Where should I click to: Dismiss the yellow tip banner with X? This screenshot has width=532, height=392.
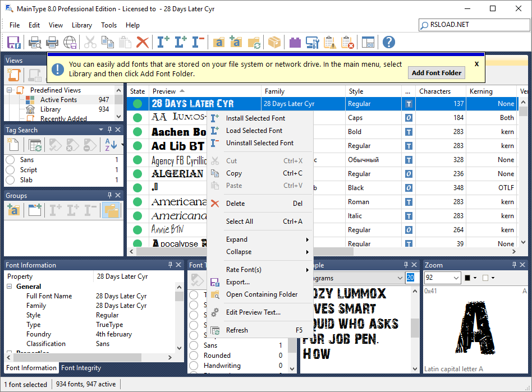(476, 64)
